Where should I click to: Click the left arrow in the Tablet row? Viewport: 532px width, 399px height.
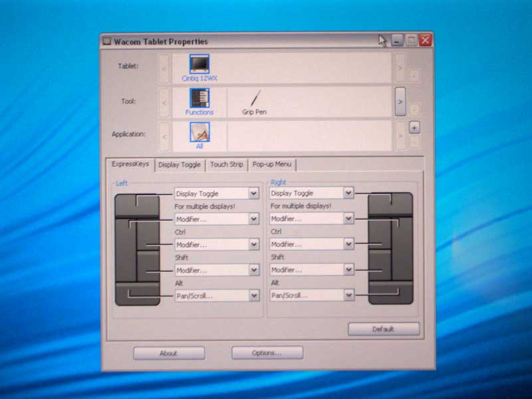coord(164,68)
